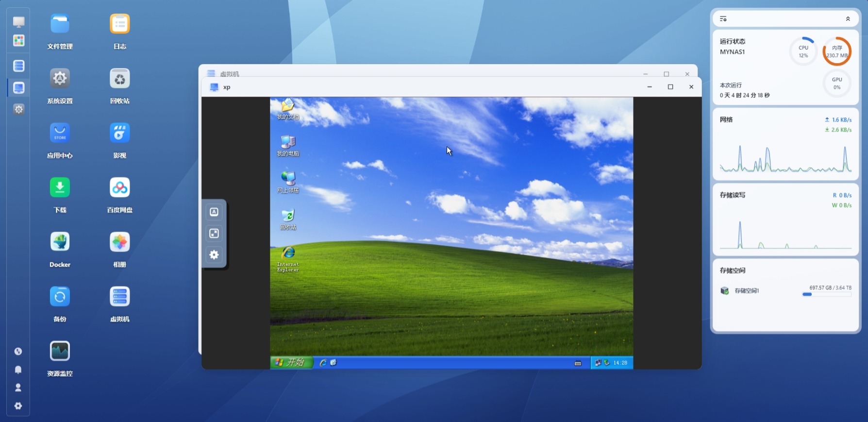Open the 影视 video app
The width and height of the screenshot is (868, 422).
click(119, 133)
